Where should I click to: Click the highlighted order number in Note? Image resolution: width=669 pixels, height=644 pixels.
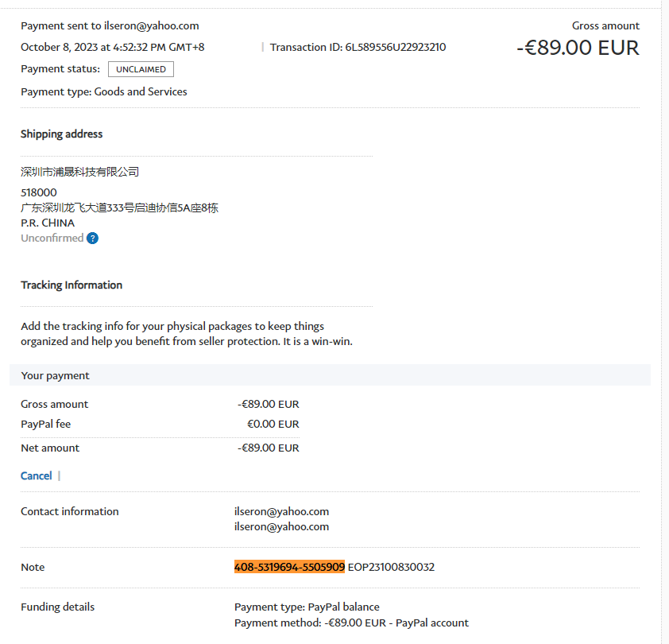click(x=289, y=567)
